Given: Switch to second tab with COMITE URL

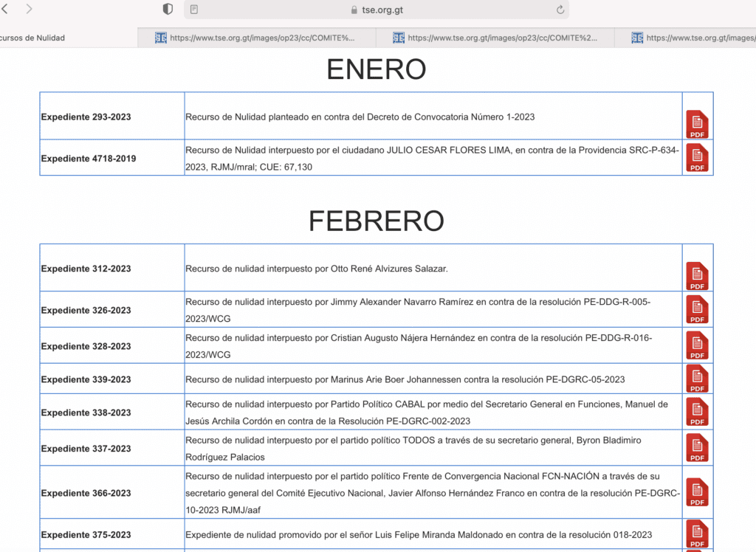Looking at the screenshot, I should tap(257, 38).
